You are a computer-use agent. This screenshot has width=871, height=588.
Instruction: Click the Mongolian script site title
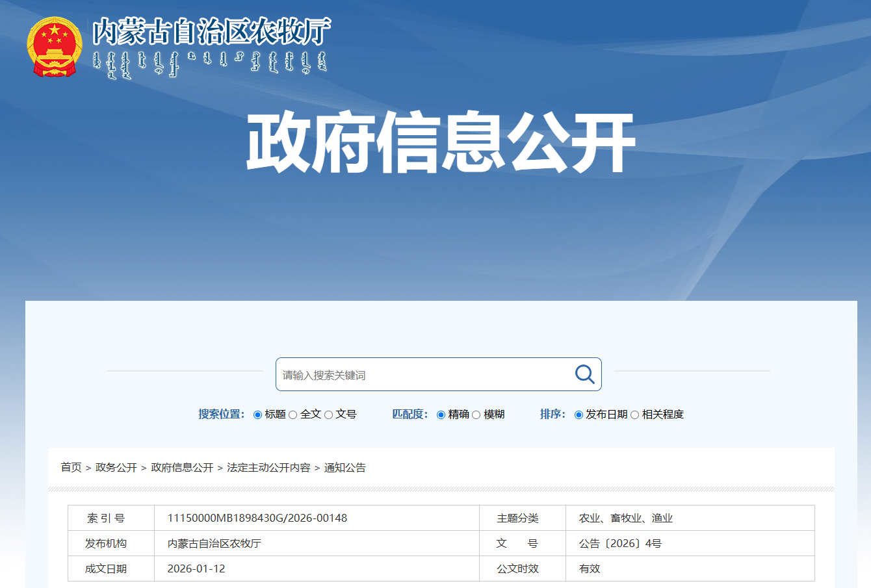(209, 64)
